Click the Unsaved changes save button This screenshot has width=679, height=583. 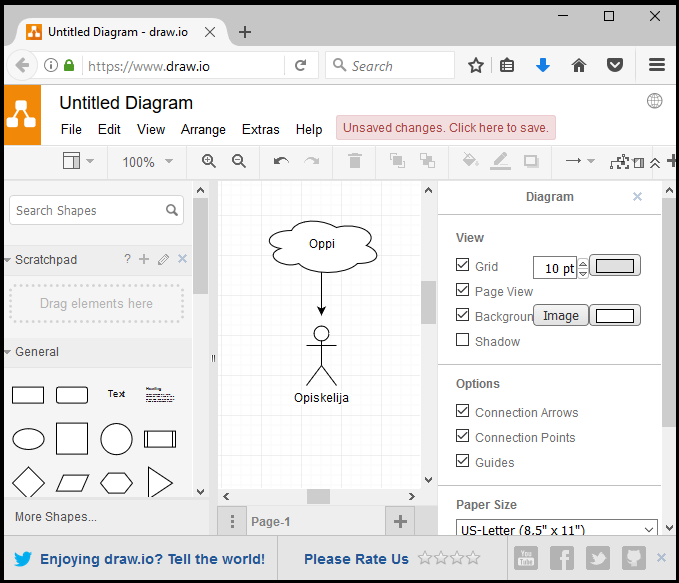click(445, 128)
